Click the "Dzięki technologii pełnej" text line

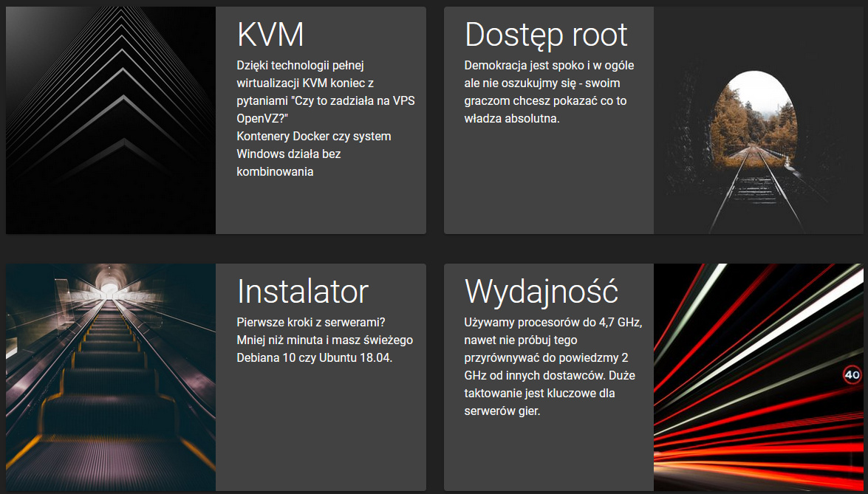(x=295, y=65)
